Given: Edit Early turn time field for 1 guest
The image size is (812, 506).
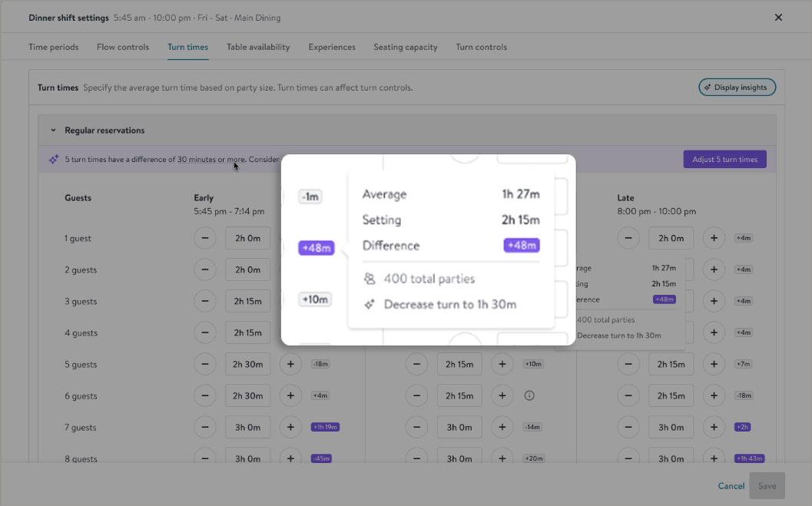Looking at the screenshot, I should (x=247, y=239).
